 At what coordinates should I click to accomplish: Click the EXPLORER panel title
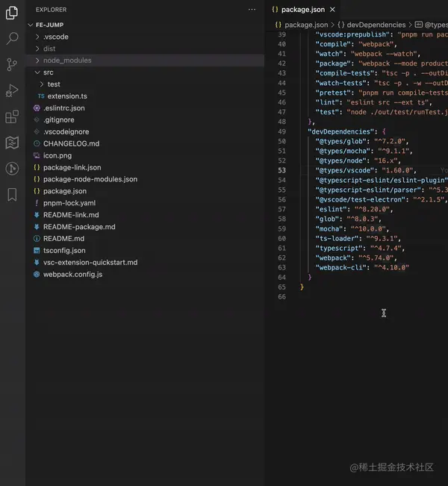point(52,10)
